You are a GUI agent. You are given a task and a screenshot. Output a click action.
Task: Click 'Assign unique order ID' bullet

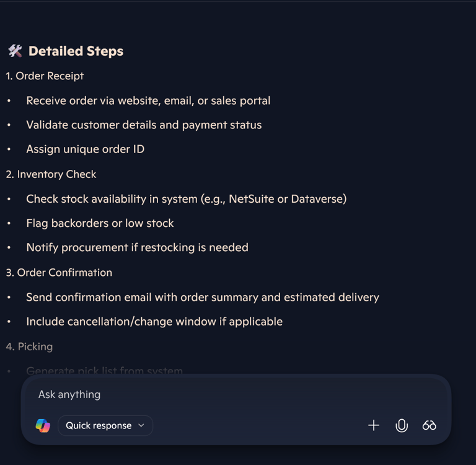pyautogui.click(x=86, y=149)
